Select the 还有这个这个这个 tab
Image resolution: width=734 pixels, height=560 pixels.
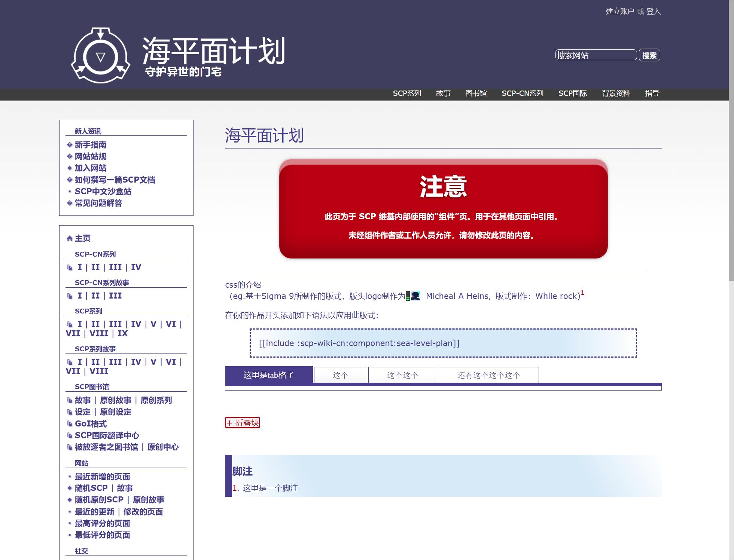(488, 375)
